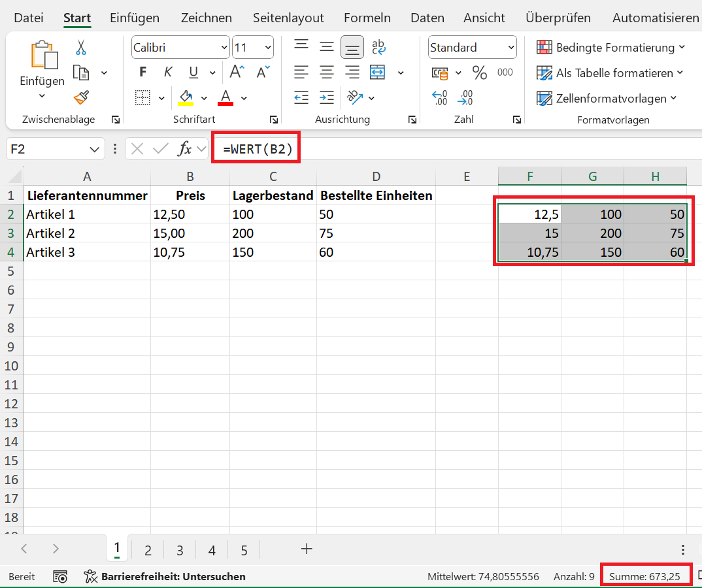Expand font color options arrow
702x588 pixels.
(244, 98)
